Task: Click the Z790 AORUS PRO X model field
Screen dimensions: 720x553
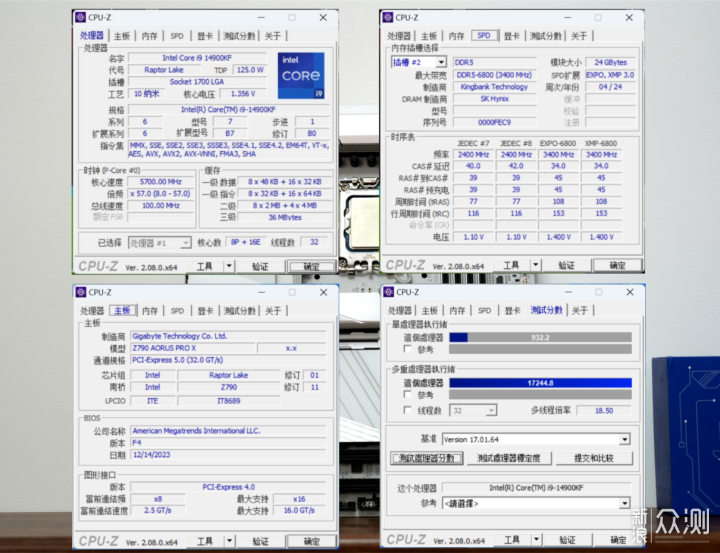Action: 192,348
